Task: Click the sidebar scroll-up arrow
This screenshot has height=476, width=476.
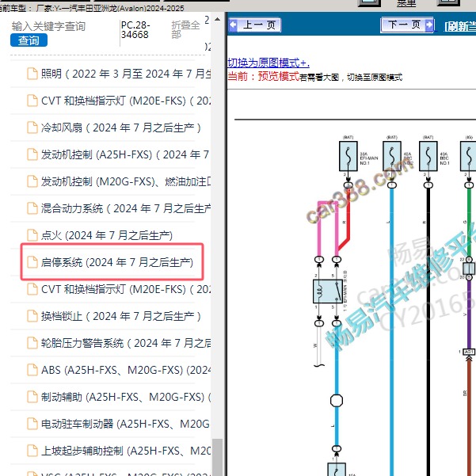Action: 217,19
